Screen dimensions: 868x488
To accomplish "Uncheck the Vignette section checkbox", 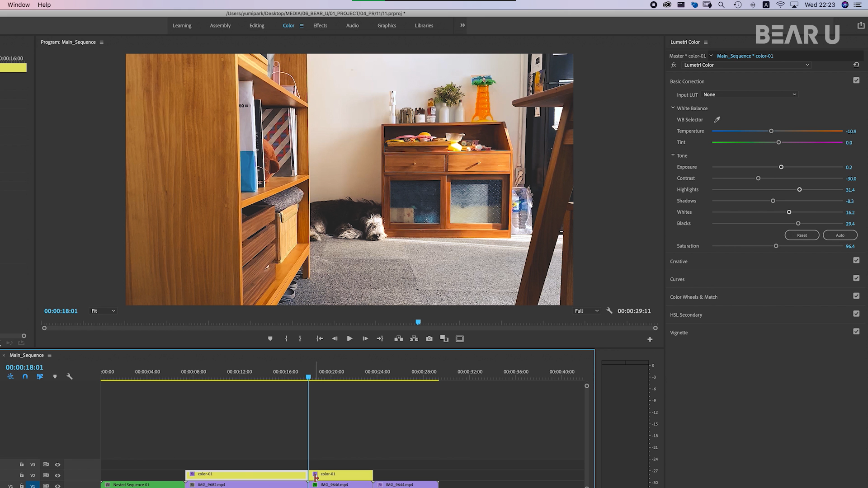I will pos(856,332).
